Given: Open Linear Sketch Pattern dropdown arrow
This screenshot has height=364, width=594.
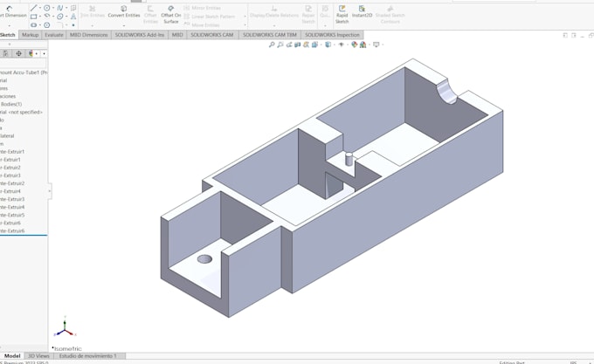Looking at the screenshot, I should point(245,17).
